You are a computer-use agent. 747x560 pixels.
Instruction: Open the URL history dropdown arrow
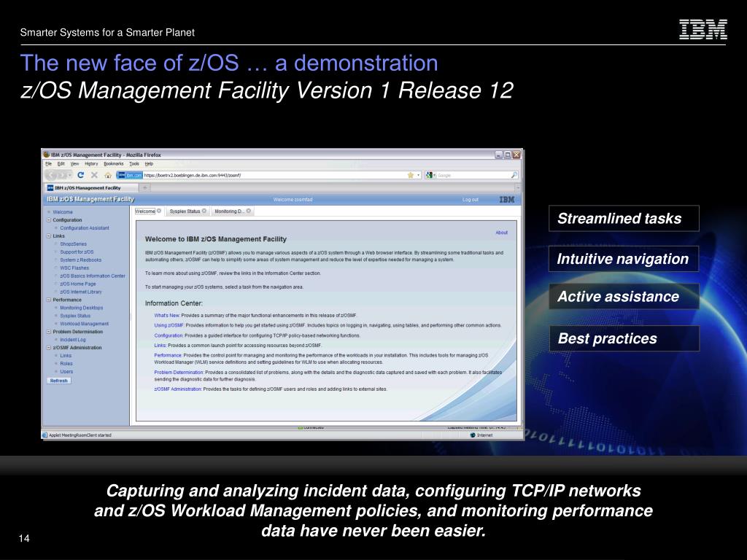pos(419,175)
